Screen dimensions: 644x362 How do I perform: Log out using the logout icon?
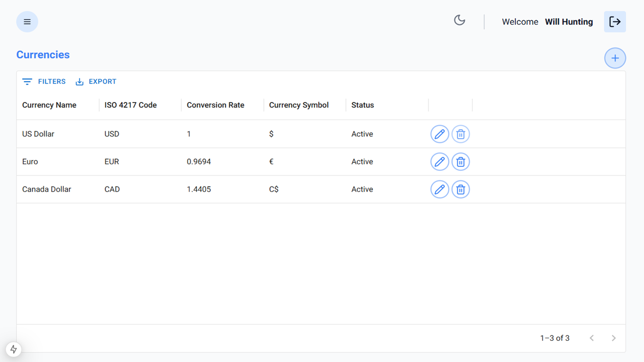(x=615, y=22)
